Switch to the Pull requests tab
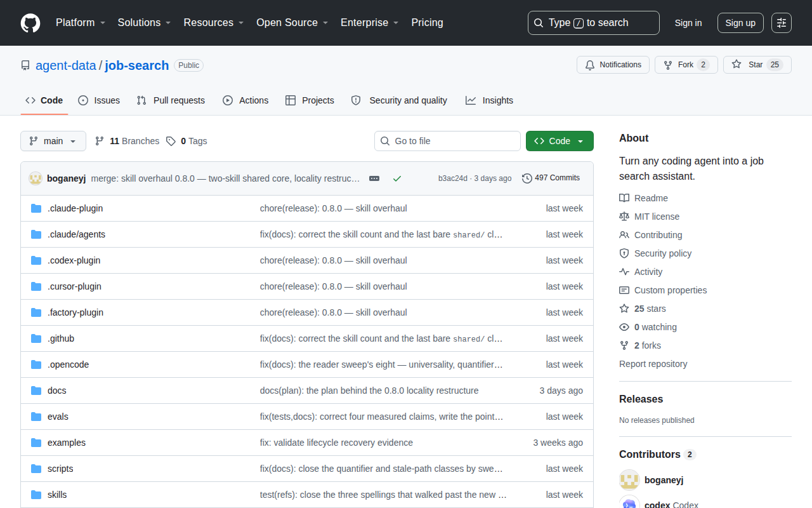The width and height of the screenshot is (812, 508). pos(171,100)
